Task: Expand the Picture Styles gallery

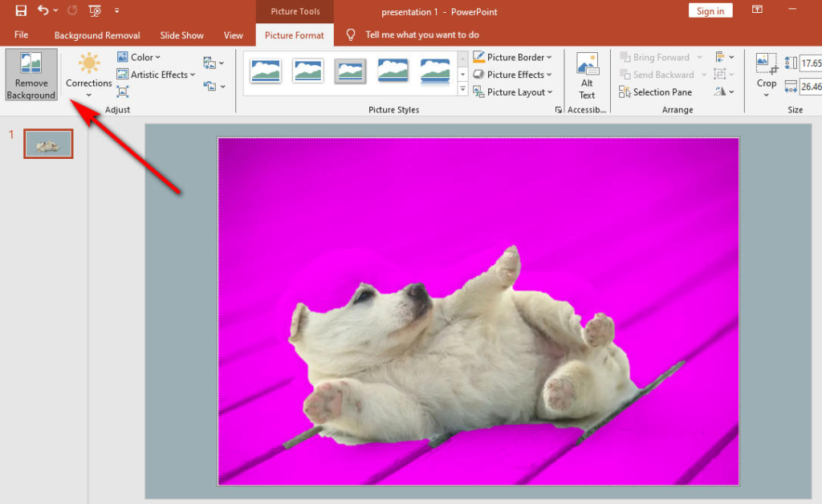Action: [x=462, y=89]
